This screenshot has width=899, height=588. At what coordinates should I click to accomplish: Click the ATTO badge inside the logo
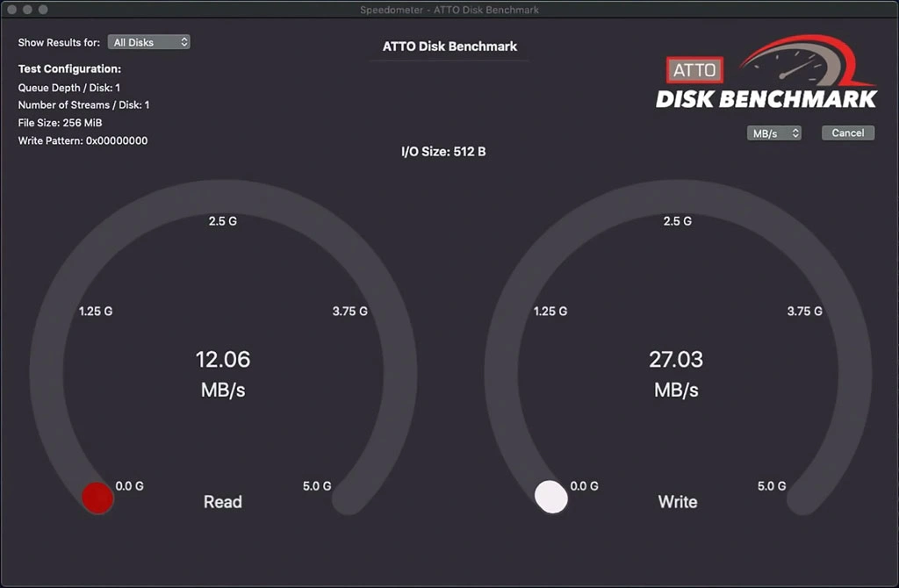click(694, 70)
